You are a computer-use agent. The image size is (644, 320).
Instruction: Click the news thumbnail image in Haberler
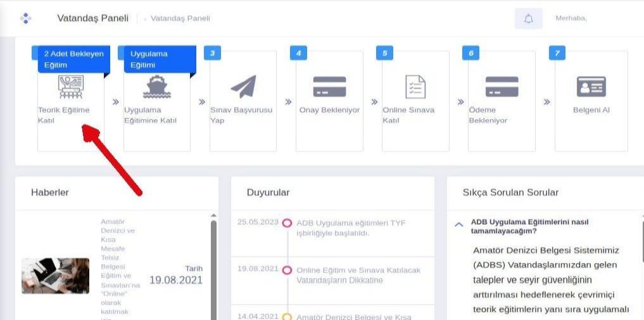[x=55, y=276]
